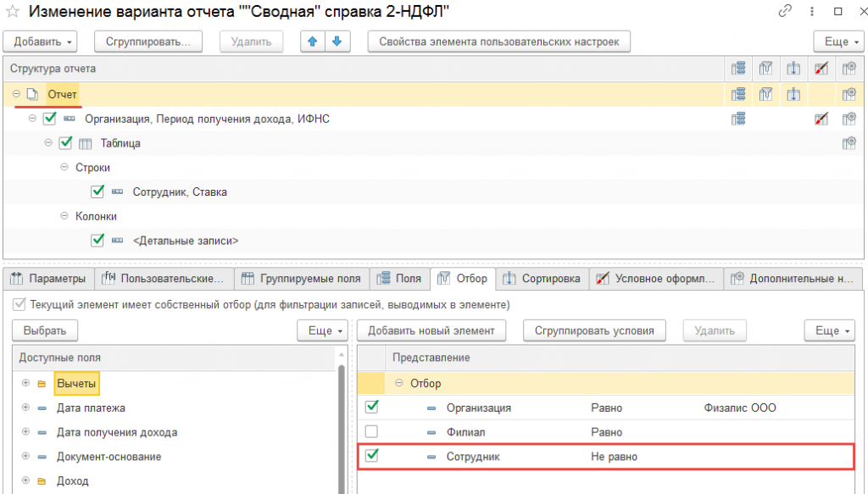The height and width of the screenshot is (494, 868).
Task: Click sorting icon in structure header
Action: pyautogui.click(x=793, y=69)
